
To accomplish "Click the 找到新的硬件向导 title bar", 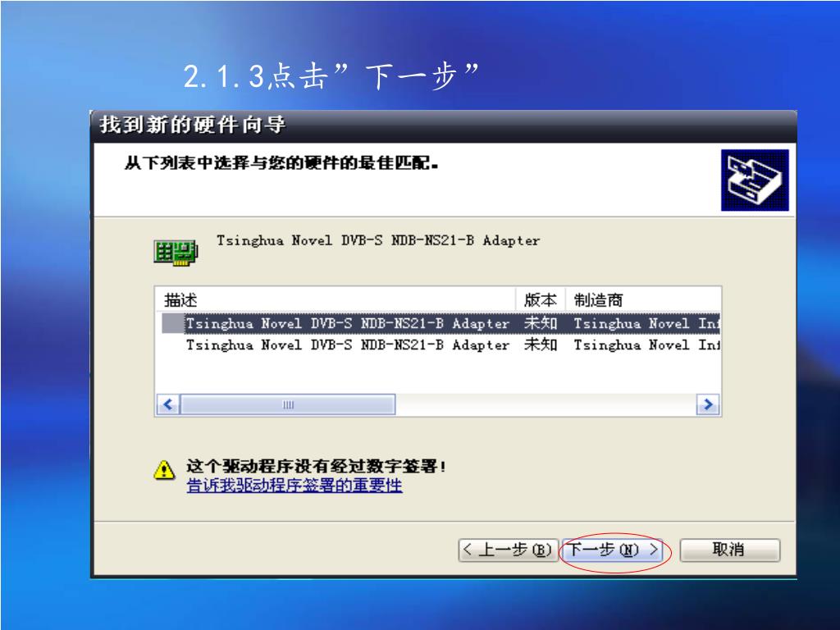I will 444,126.
